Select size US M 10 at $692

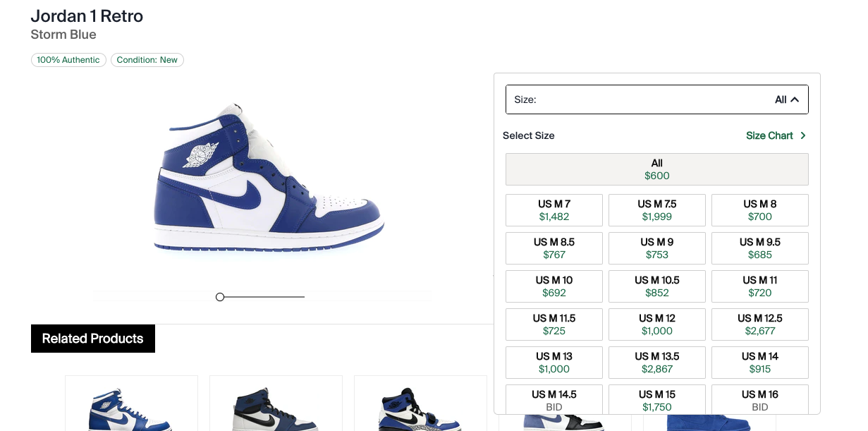pos(554,286)
